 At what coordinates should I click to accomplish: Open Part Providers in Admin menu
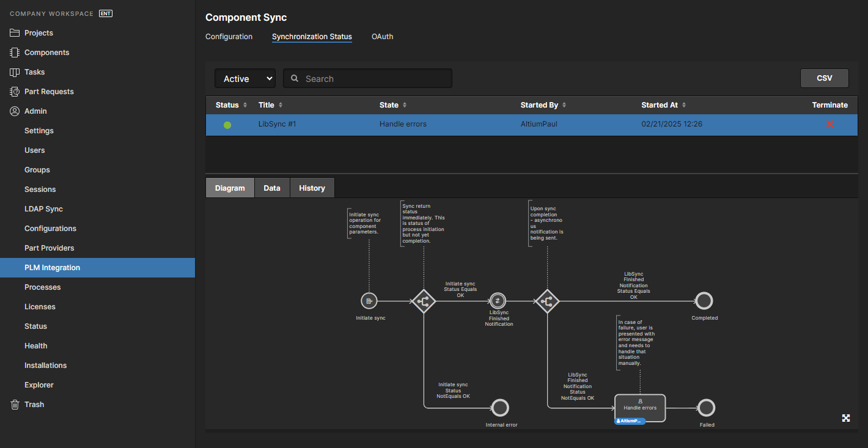(49, 248)
